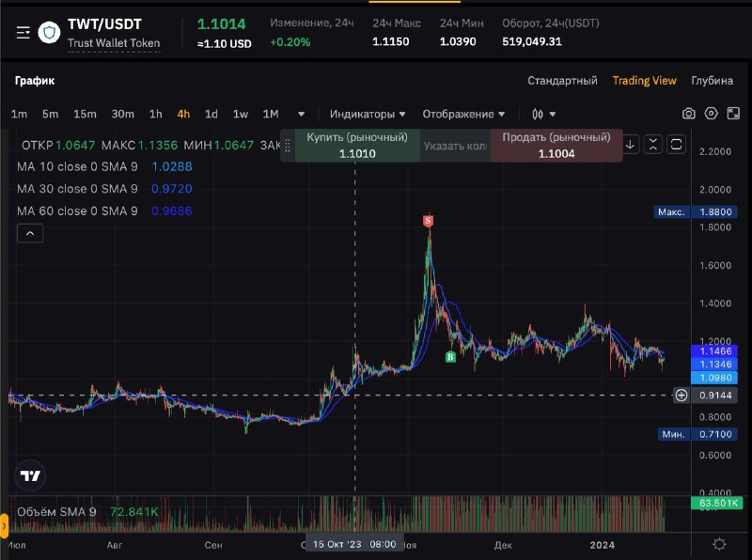Select the 30m timeframe
This screenshot has width=752, height=560.
click(123, 114)
